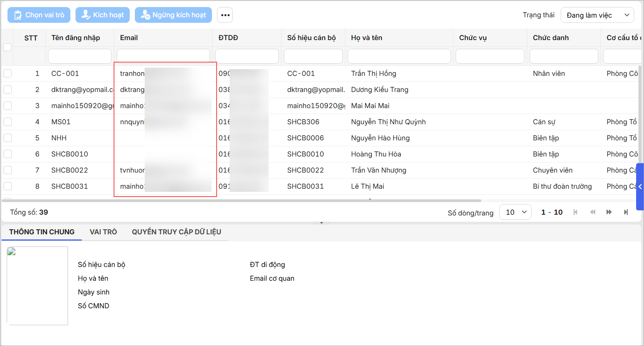This screenshot has height=346, width=644.
Task: Tick the select-all checkbox in header
Action: click(x=7, y=47)
